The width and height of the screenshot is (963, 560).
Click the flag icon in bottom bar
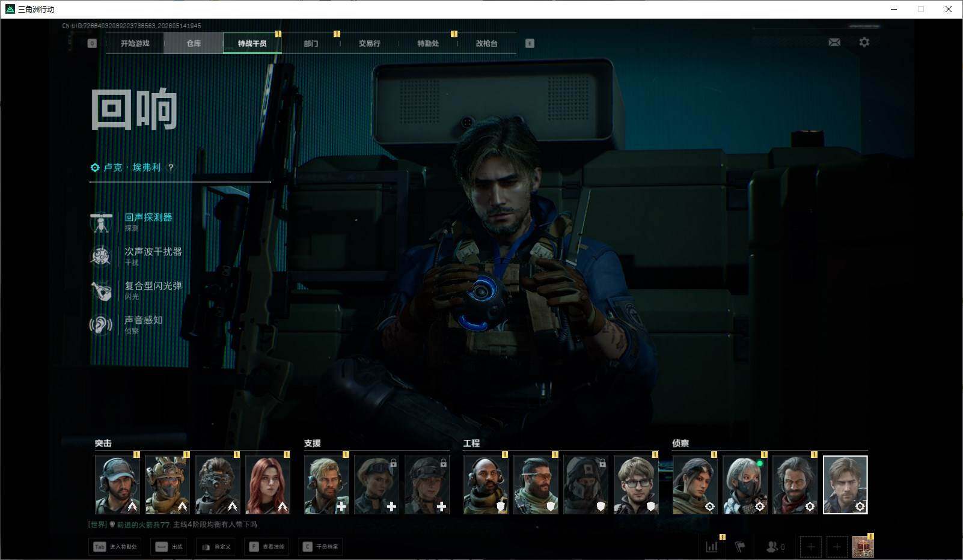point(740,547)
